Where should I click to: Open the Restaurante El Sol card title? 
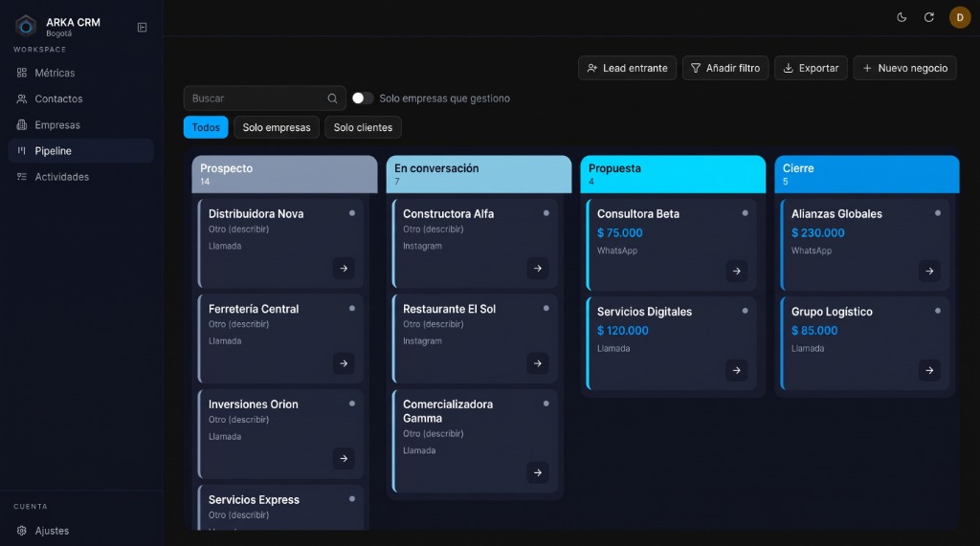[x=450, y=309]
